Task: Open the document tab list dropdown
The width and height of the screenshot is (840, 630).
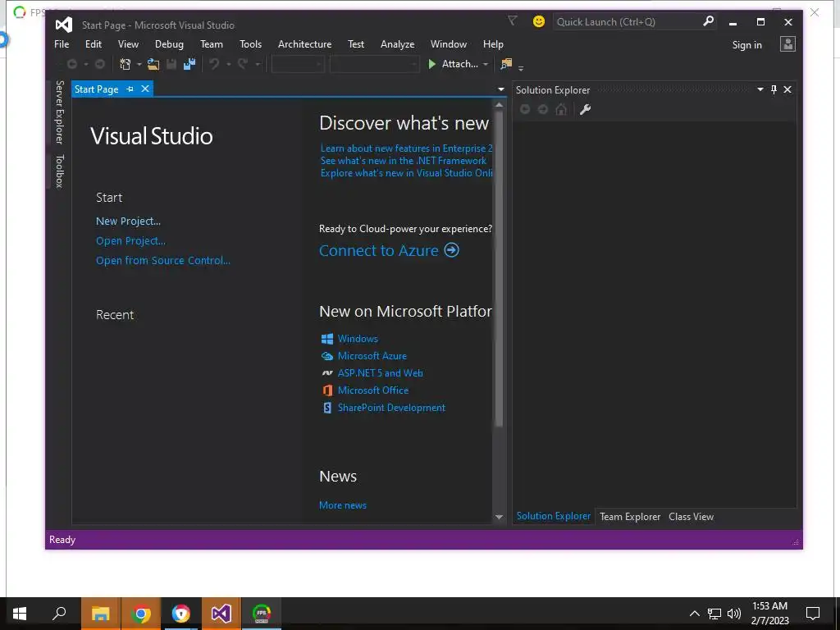Action: point(501,89)
